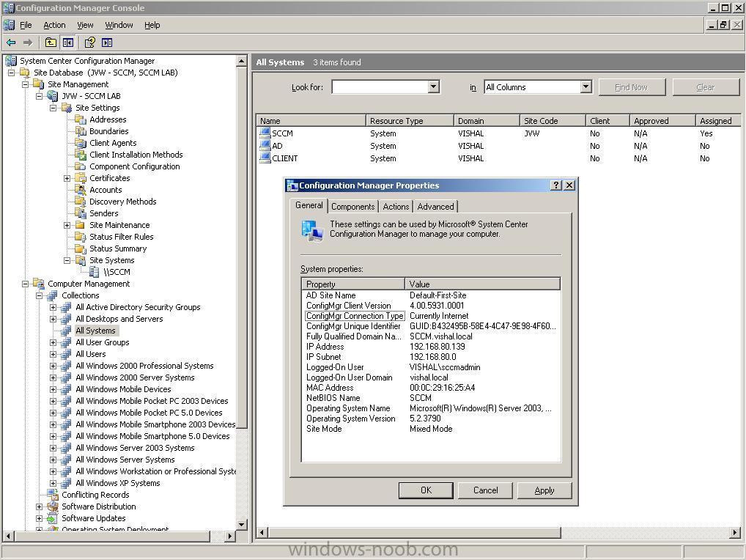
Task: Click the Senders node icon
Action: [81, 213]
